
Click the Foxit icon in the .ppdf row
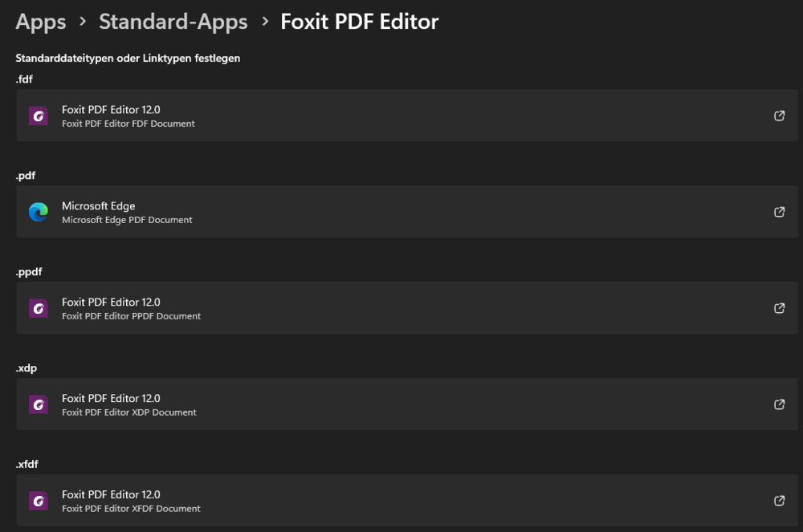39,308
